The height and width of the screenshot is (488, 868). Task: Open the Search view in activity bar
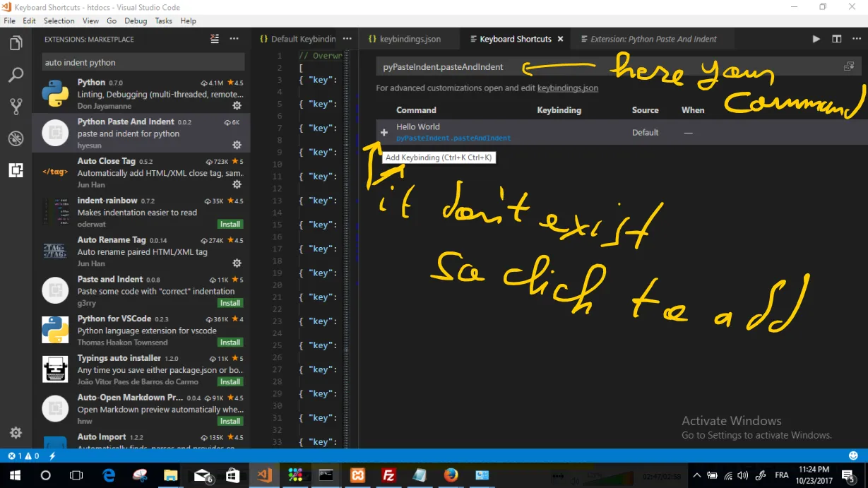16,75
